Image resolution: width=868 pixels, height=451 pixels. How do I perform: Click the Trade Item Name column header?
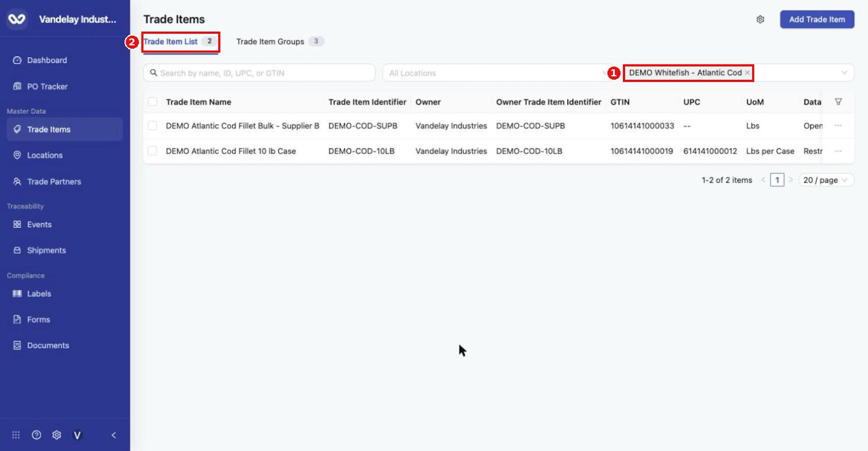tap(198, 102)
